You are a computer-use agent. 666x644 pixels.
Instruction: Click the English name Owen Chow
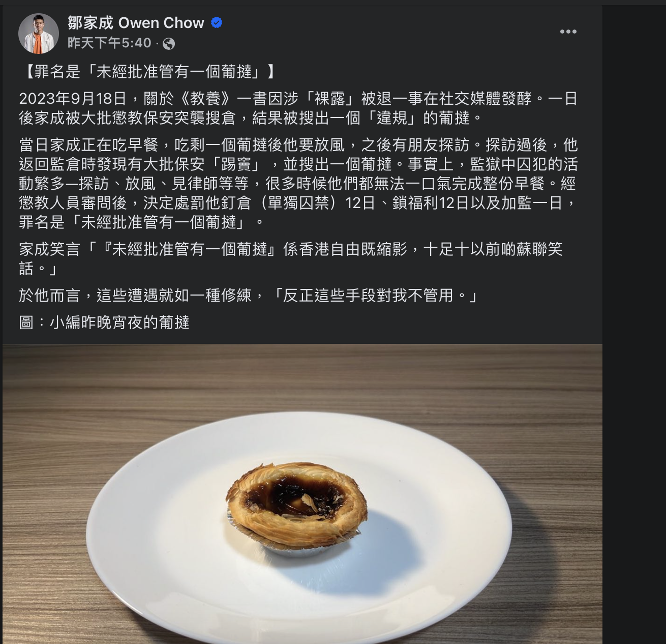(x=161, y=22)
